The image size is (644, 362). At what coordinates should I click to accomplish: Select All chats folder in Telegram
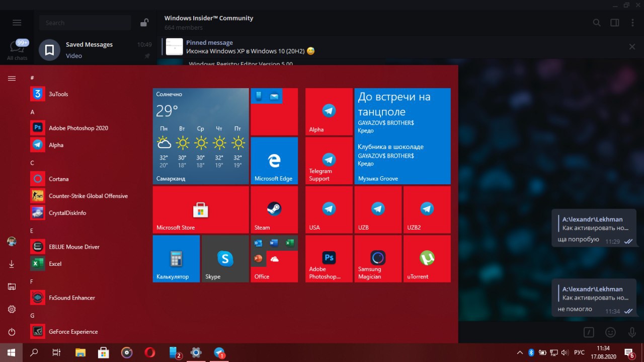pos(17,50)
